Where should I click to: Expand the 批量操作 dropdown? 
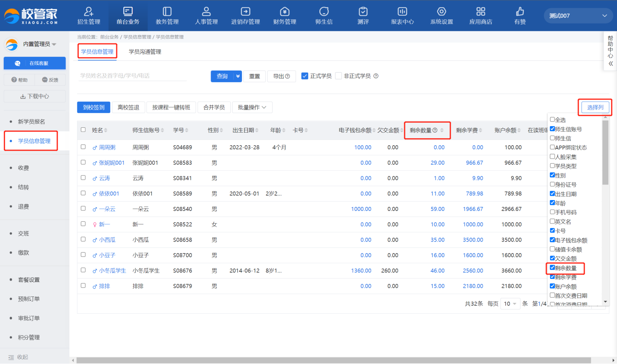point(252,108)
